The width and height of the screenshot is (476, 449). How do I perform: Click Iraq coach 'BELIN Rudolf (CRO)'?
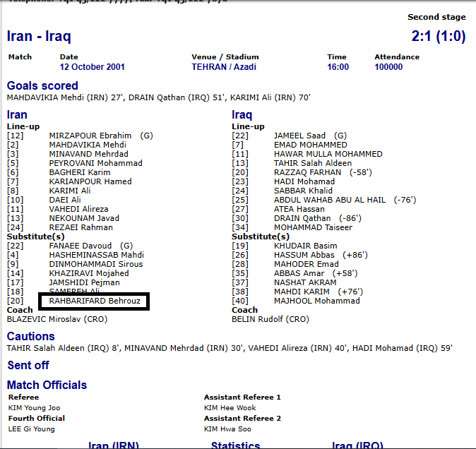(x=270, y=319)
